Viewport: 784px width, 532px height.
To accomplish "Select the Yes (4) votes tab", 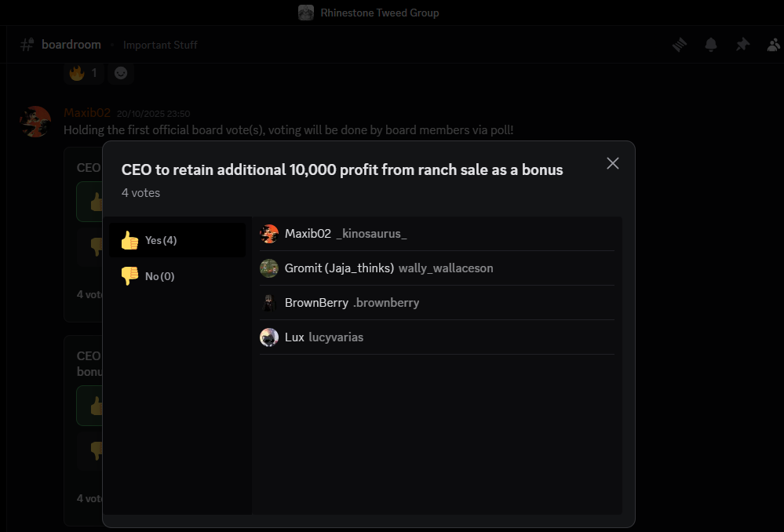I will coord(177,240).
